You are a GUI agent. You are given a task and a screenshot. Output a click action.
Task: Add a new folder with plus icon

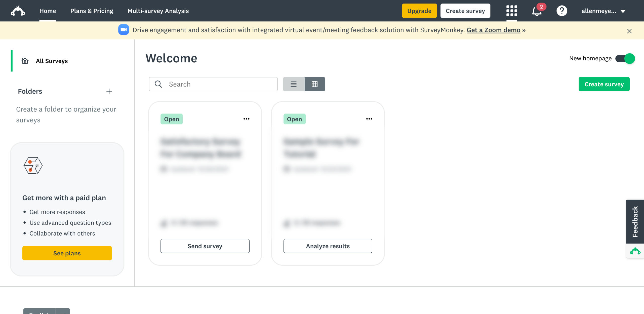[x=109, y=91]
